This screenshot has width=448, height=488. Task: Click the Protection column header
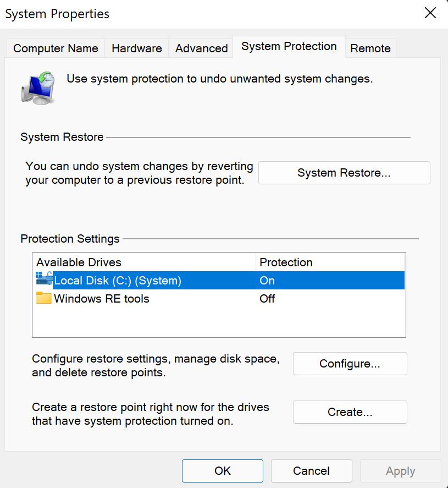coord(286,262)
